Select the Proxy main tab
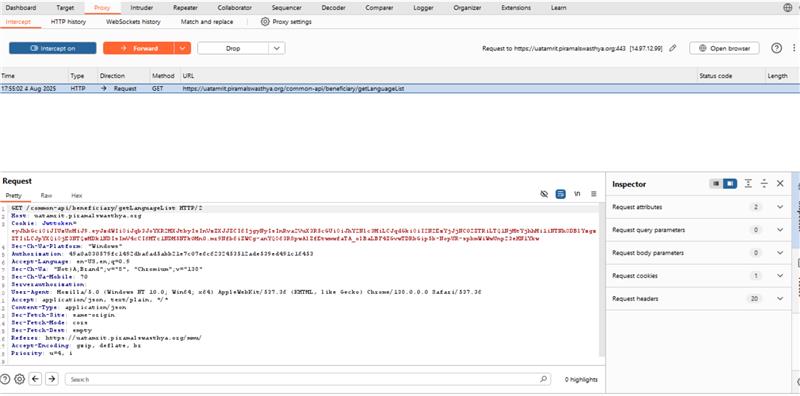This screenshot has width=800, height=396. tap(102, 8)
